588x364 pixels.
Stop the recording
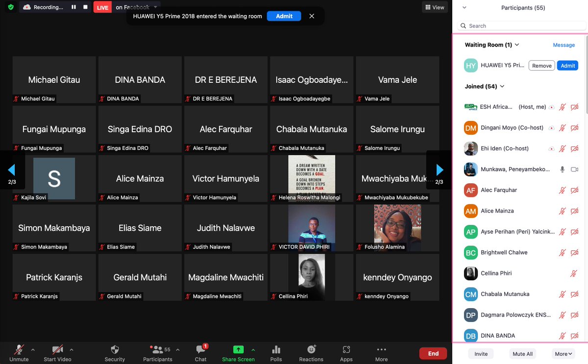click(85, 7)
